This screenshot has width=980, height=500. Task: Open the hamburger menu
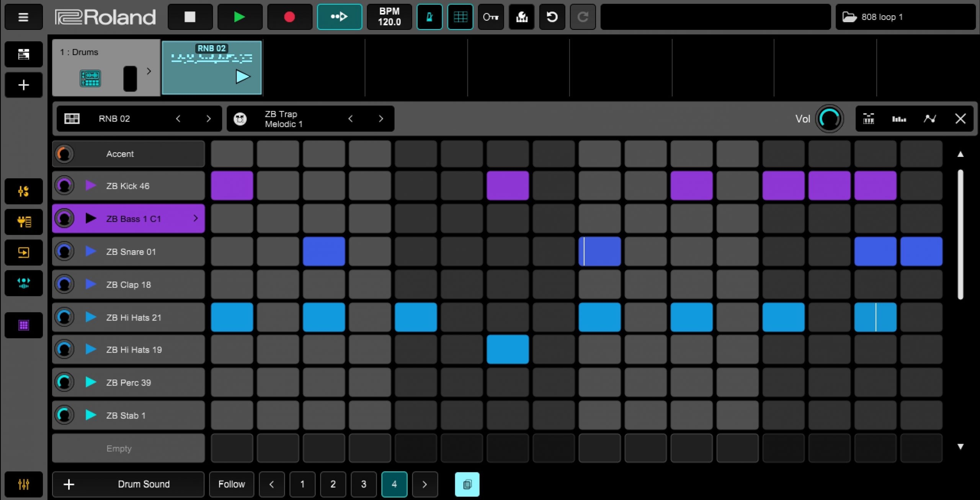[x=23, y=17]
